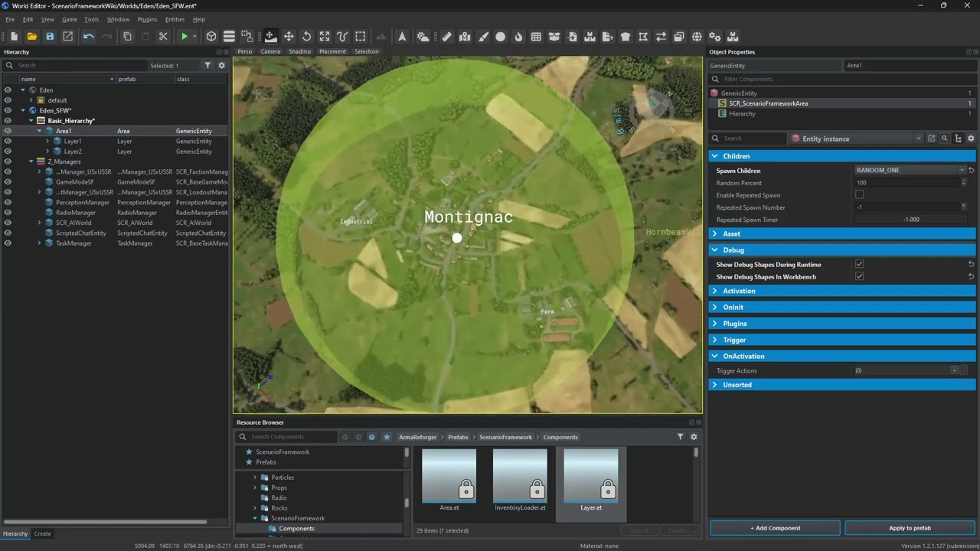The height and width of the screenshot is (551, 980).
Task: Click Apply to prefab button
Action: pos(910,528)
